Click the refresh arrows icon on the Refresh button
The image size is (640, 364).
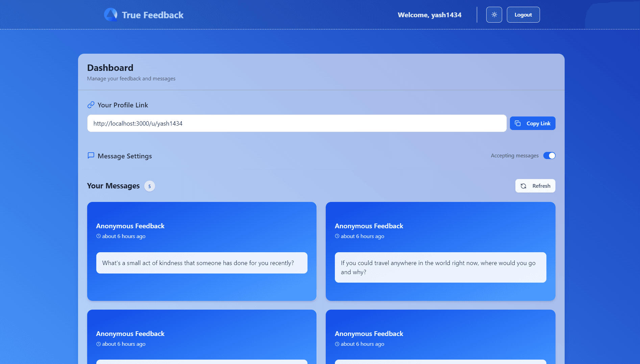[524, 186]
